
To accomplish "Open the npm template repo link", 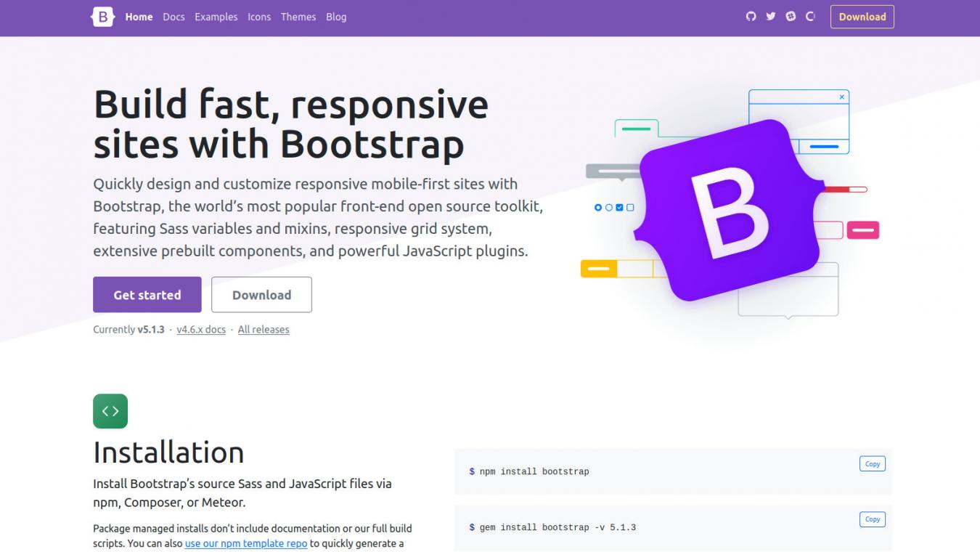I will coord(246,543).
